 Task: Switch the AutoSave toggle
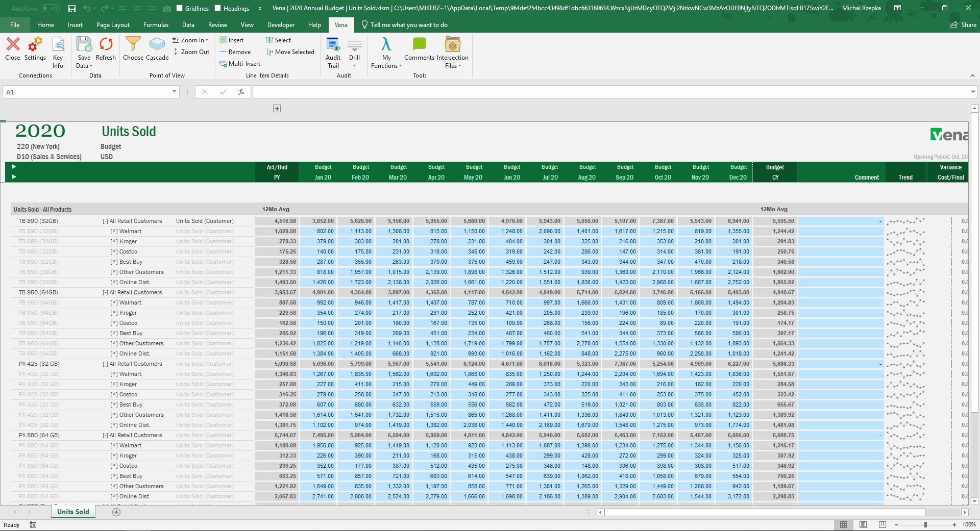(50, 8)
